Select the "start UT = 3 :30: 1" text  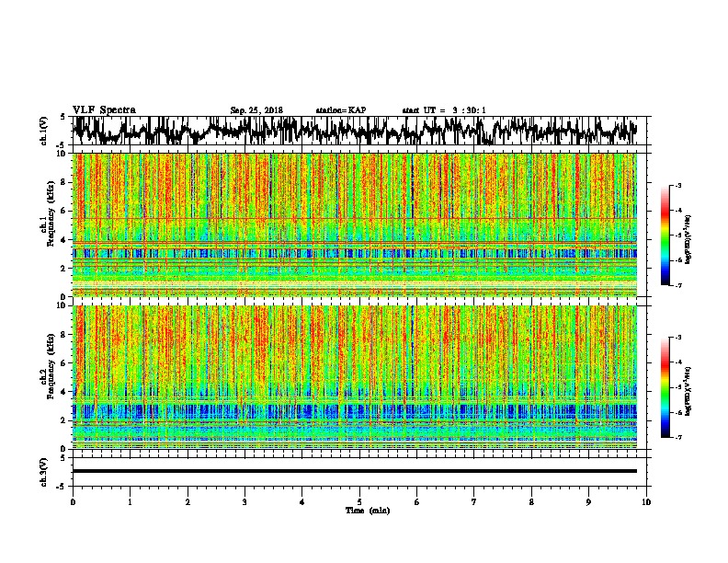[444, 110]
